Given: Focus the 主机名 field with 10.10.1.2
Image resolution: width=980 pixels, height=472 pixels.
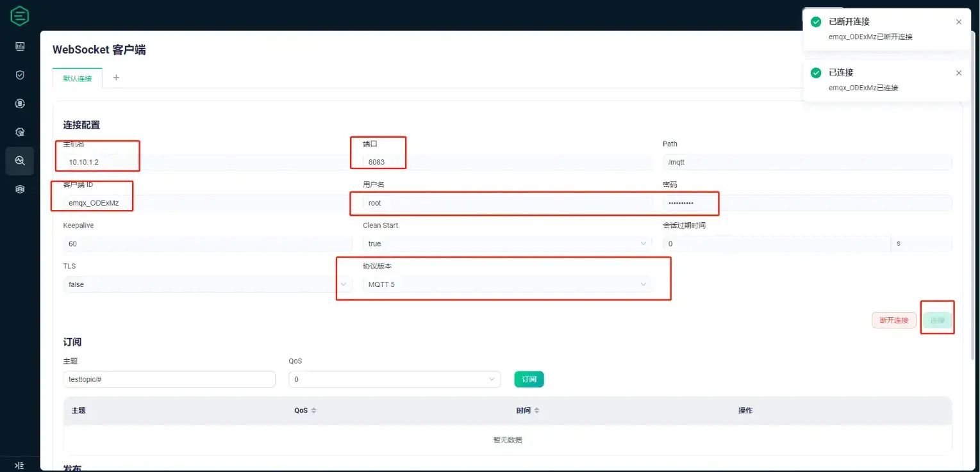Looking at the screenshot, I should pos(208,162).
